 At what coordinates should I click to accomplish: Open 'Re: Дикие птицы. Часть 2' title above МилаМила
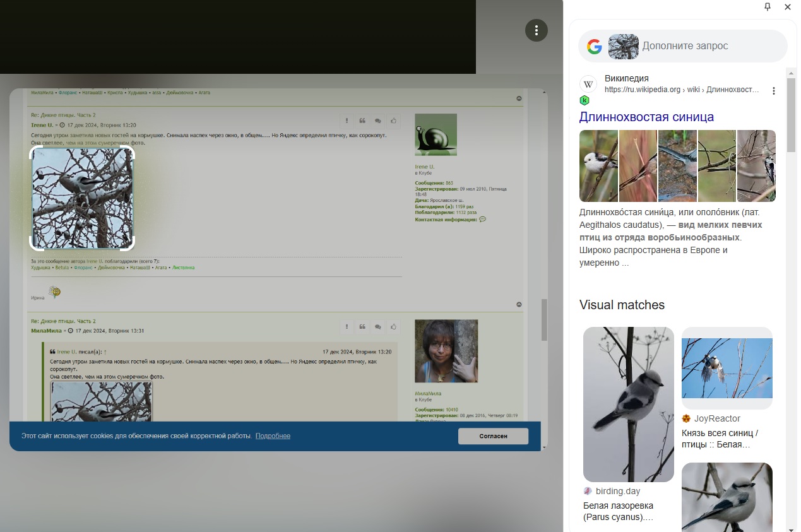pos(63,321)
